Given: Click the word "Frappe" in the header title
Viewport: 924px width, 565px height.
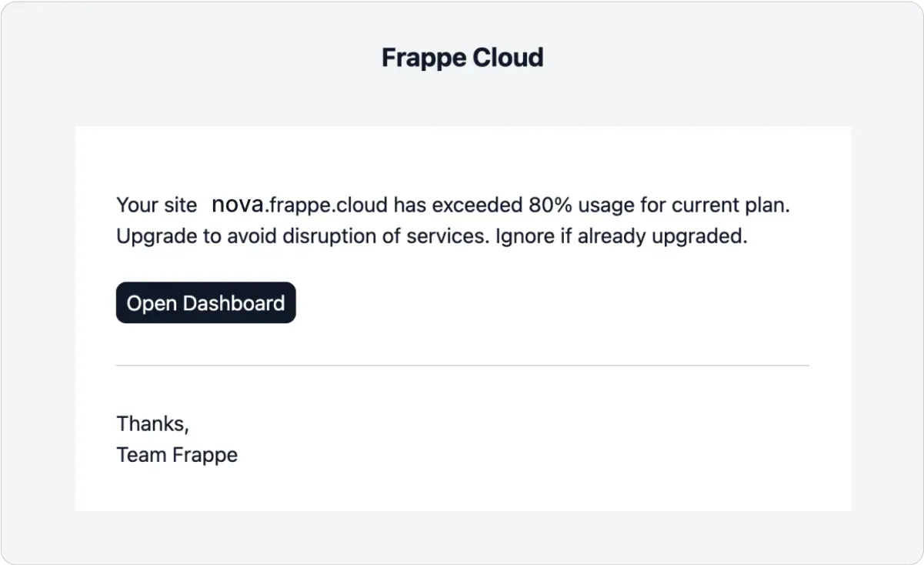Looking at the screenshot, I should tap(424, 58).
